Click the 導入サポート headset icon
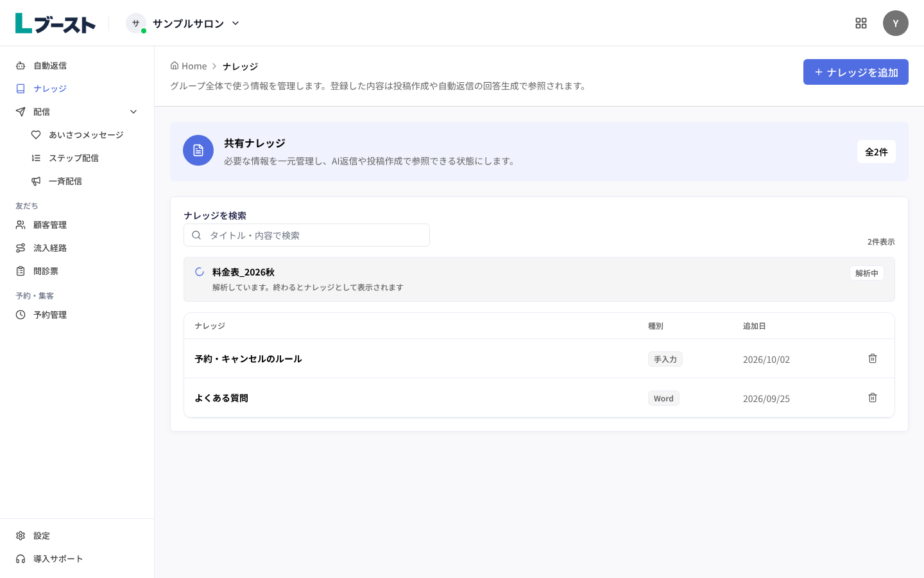The image size is (924, 578). (21, 559)
